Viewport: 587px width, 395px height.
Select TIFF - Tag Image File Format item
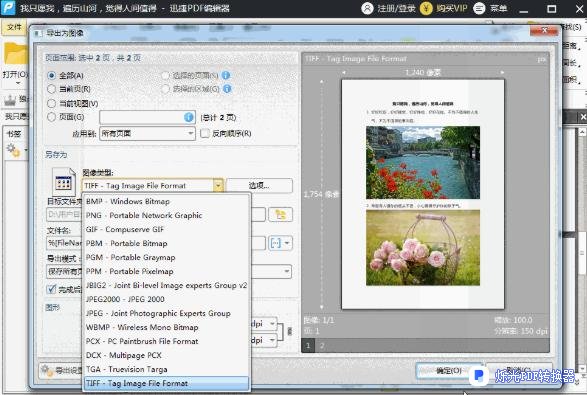[166, 383]
